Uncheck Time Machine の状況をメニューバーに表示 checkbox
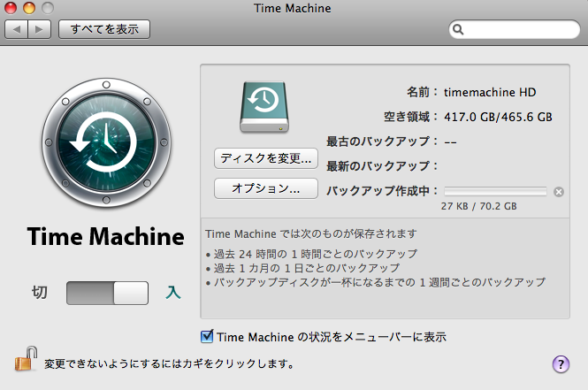Screen dimensions: 588x390 tap(208, 336)
